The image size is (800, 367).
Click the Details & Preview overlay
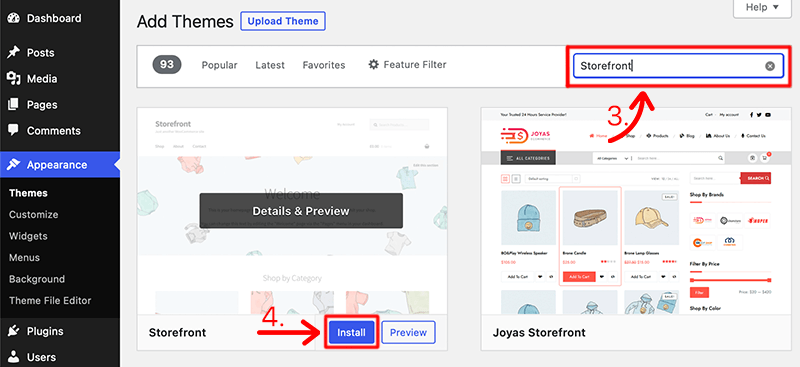(301, 211)
